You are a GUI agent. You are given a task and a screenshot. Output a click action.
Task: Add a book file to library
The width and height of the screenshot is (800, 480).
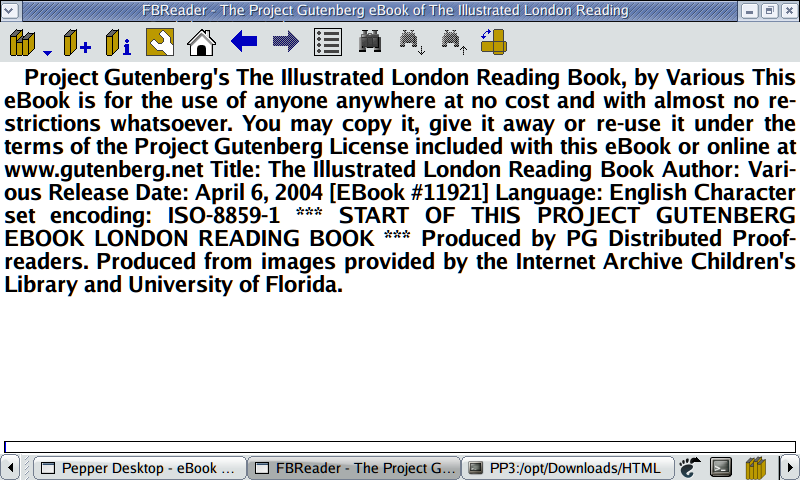pyautogui.click(x=77, y=42)
